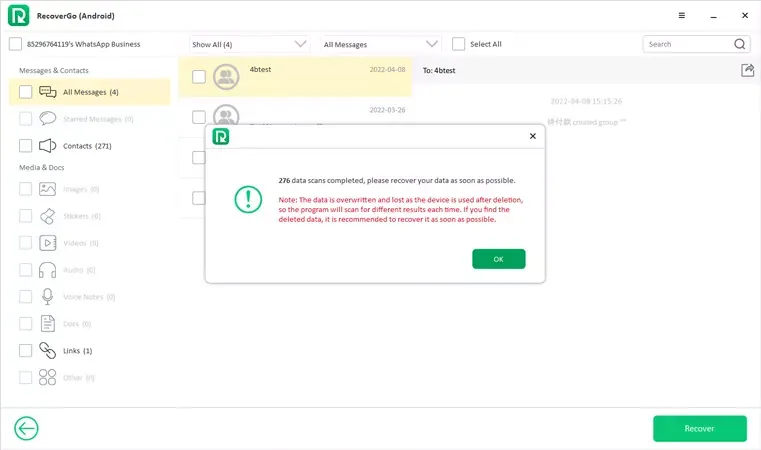Click the Messages & Contacts section heading

click(x=53, y=70)
